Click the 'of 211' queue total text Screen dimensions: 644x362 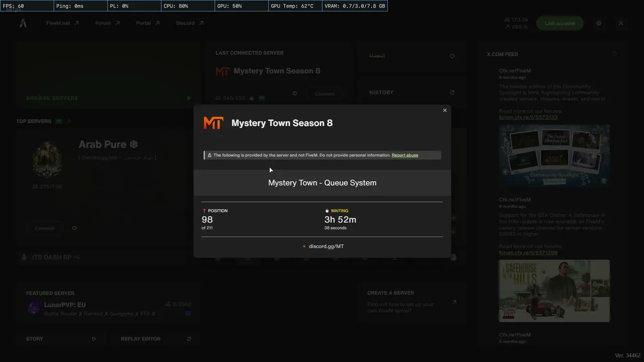(x=207, y=228)
